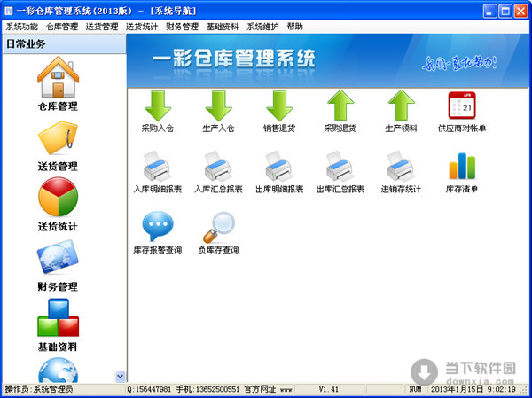Click the globe icon below 基础资料
Screen dimensions: 532x398
tap(58, 371)
